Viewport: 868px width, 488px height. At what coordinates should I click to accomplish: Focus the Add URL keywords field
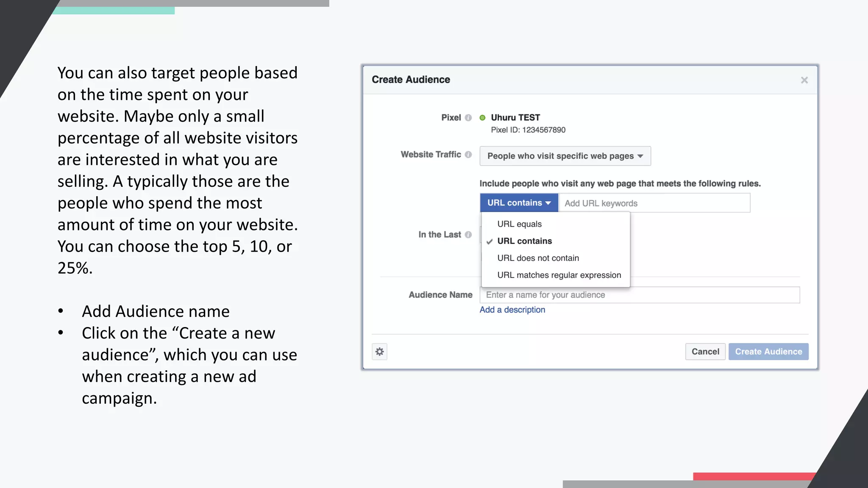[x=655, y=203]
